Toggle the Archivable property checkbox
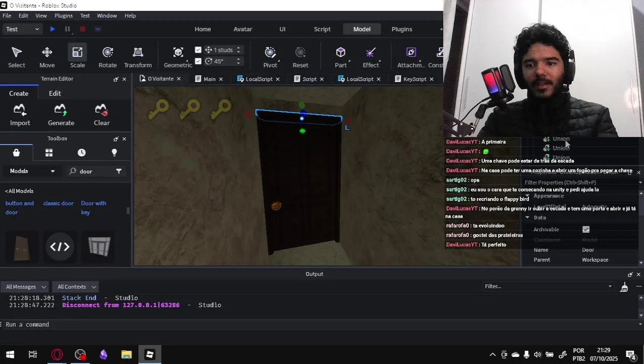 pyautogui.click(x=586, y=230)
